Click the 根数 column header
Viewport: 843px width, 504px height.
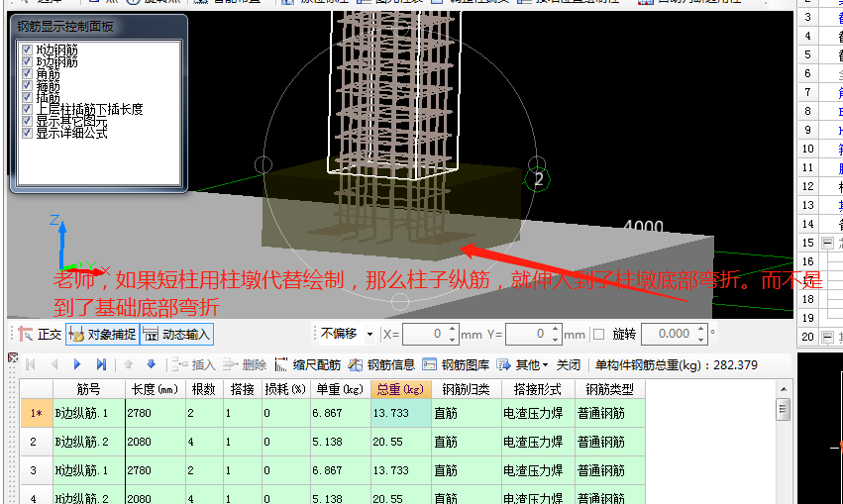point(204,389)
